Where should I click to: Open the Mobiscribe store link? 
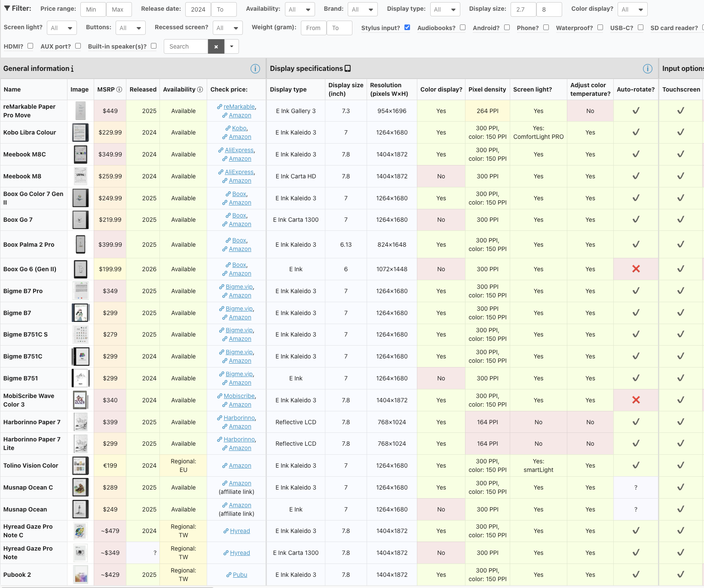(239, 396)
